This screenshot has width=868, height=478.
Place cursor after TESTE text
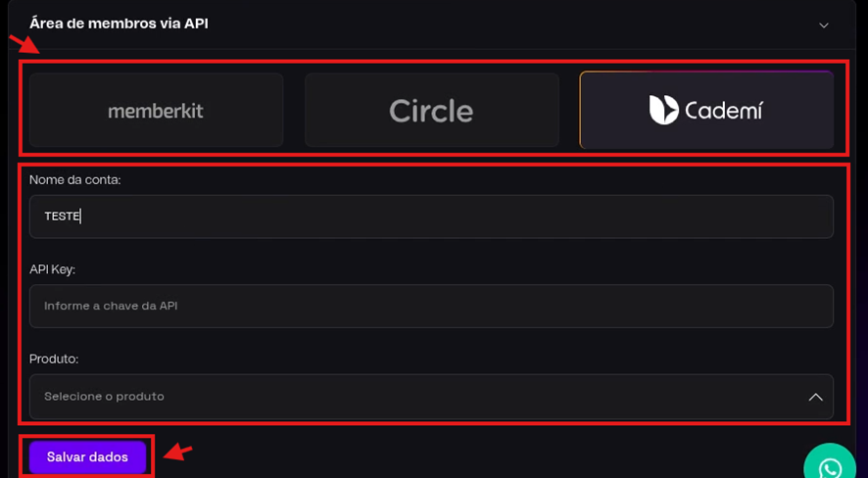click(81, 216)
